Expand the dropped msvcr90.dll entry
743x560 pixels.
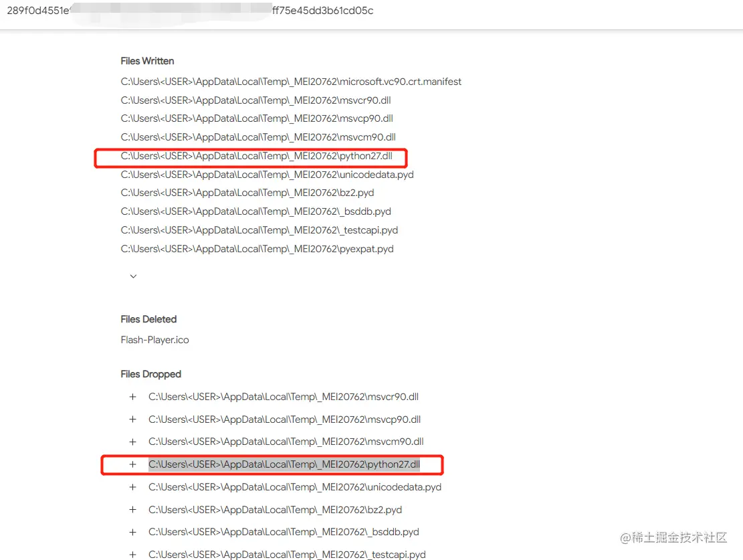click(x=132, y=397)
